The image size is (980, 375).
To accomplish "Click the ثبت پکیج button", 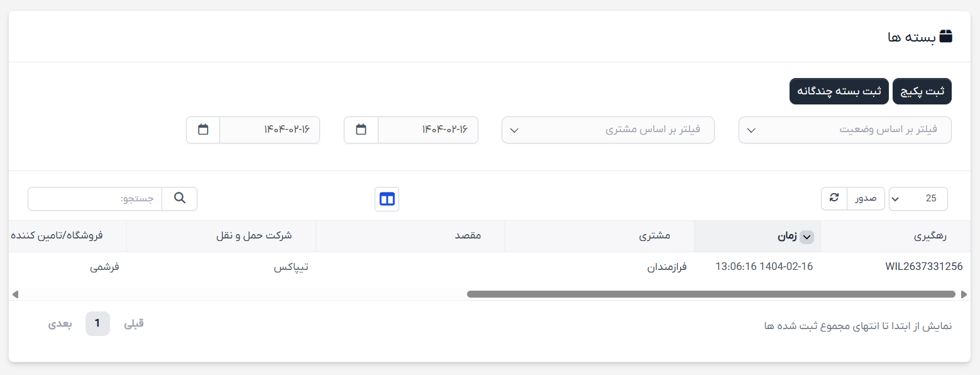I will 922,91.
